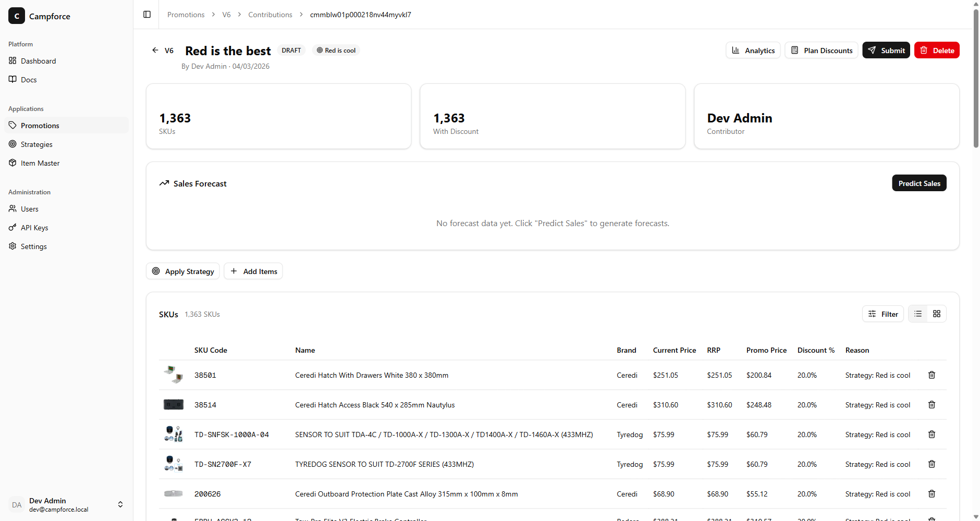The image size is (980, 521).
Task: Click the Promo Price column header
Action: point(766,350)
